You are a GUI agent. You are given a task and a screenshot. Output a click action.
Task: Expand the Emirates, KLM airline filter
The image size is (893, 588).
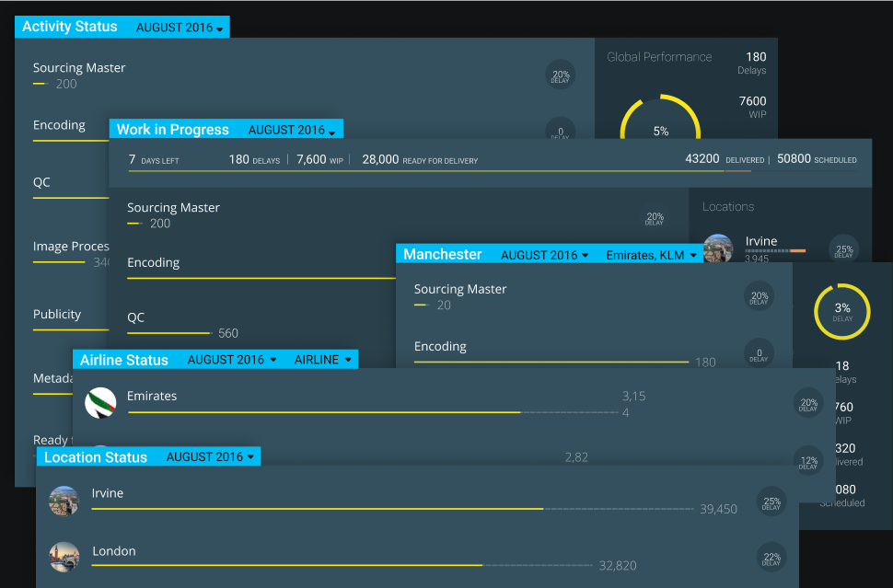pyautogui.click(x=651, y=255)
